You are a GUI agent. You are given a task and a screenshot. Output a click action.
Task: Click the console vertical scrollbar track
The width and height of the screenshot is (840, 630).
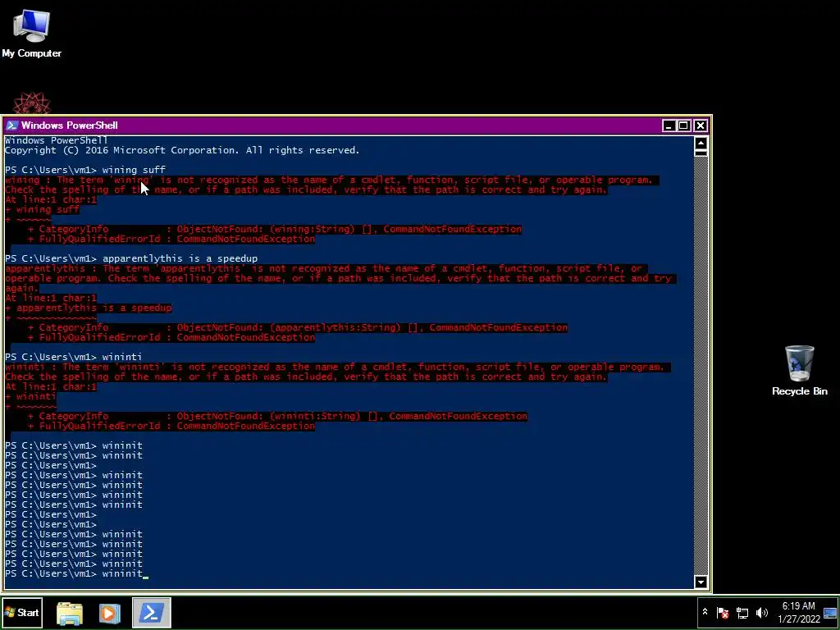701,365
